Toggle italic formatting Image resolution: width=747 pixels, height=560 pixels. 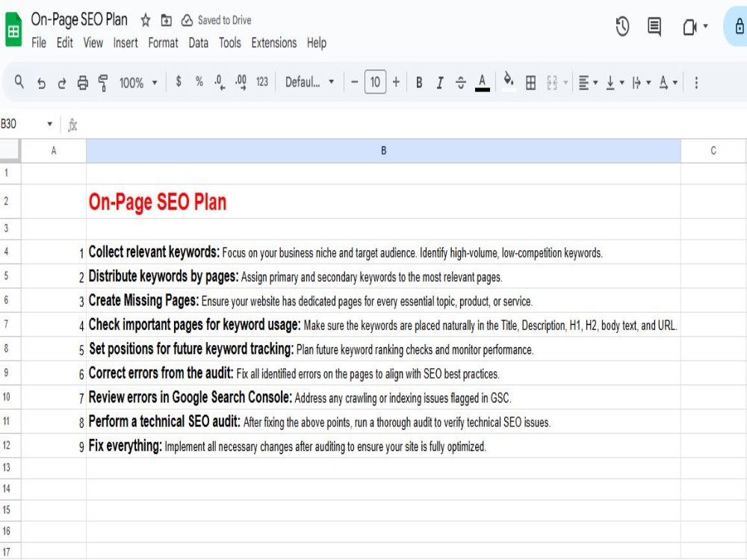(440, 83)
